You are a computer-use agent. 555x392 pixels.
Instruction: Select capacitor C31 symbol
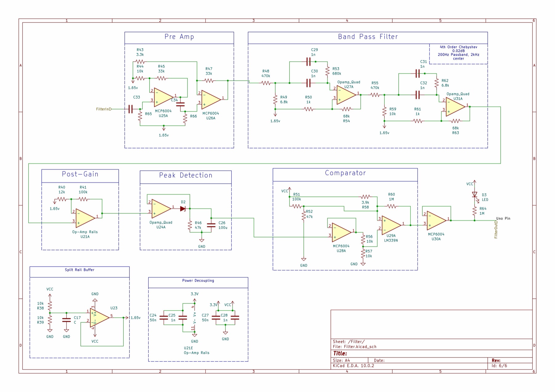417,73
